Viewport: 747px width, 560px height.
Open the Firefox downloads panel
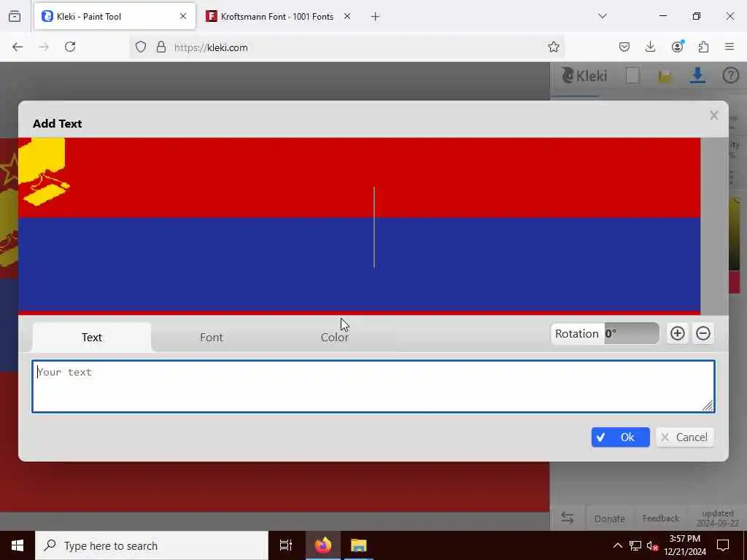pyautogui.click(x=650, y=47)
